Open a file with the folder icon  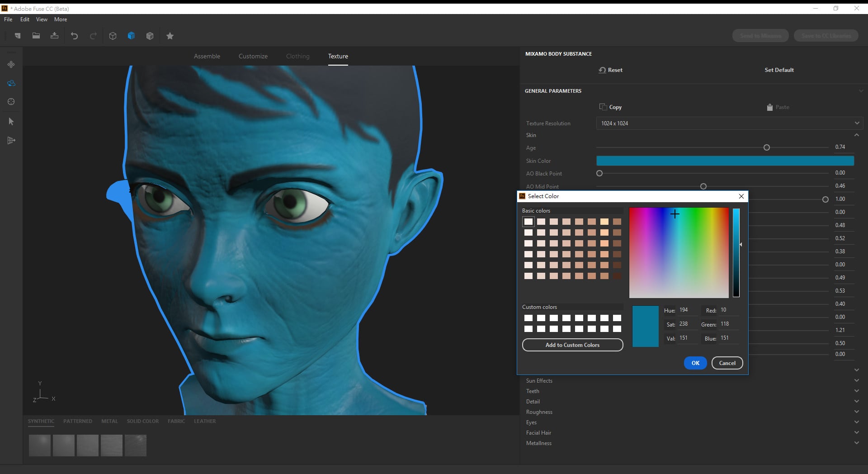(36, 36)
